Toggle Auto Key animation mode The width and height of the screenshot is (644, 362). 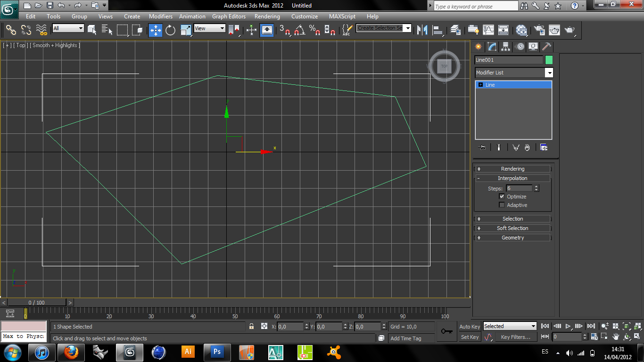pos(470,327)
